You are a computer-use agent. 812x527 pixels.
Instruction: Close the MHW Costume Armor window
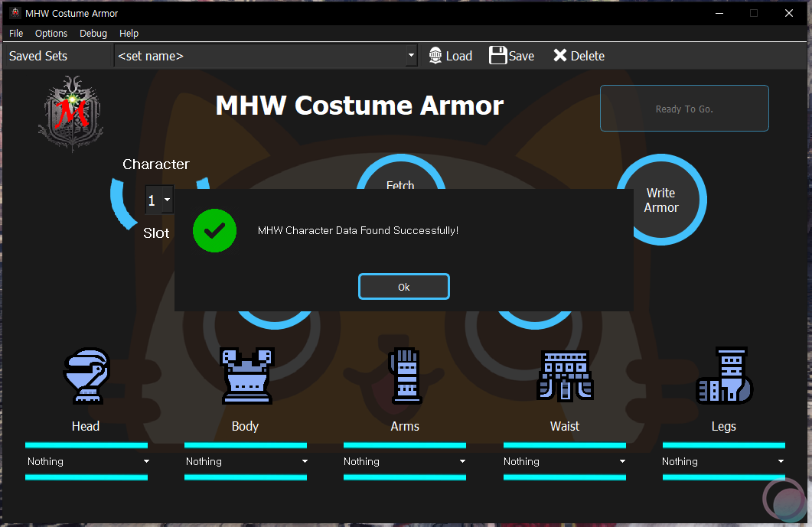click(789, 13)
